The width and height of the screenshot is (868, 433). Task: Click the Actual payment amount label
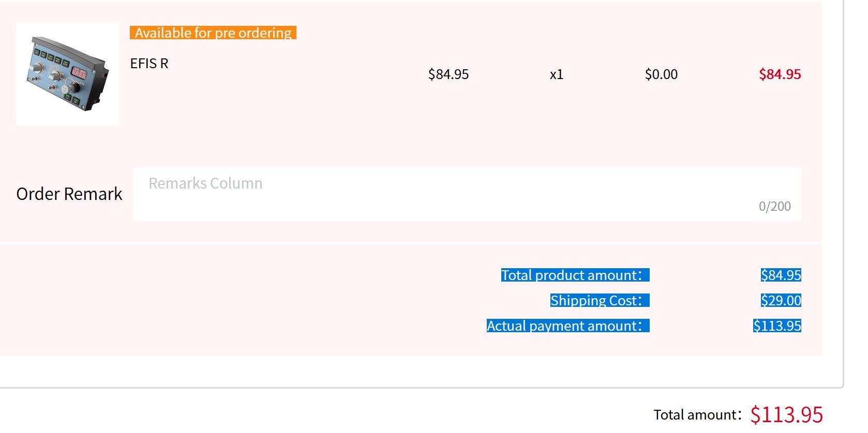(568, 326)
